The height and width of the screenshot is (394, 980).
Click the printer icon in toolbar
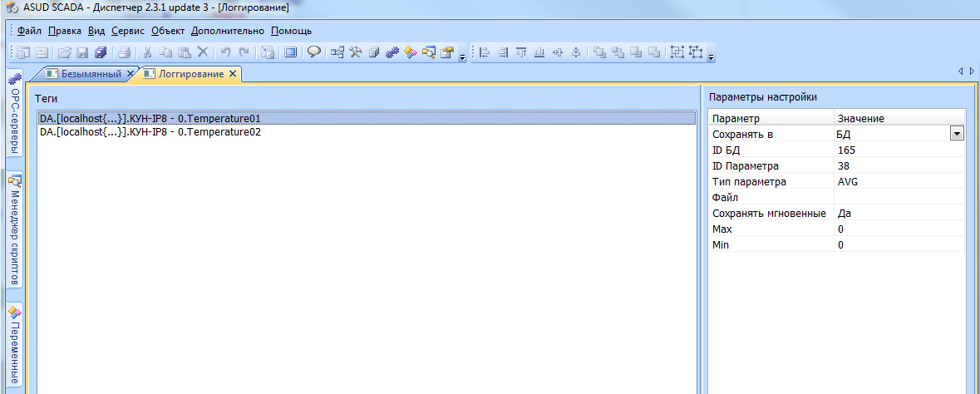(x=124, y=53)
